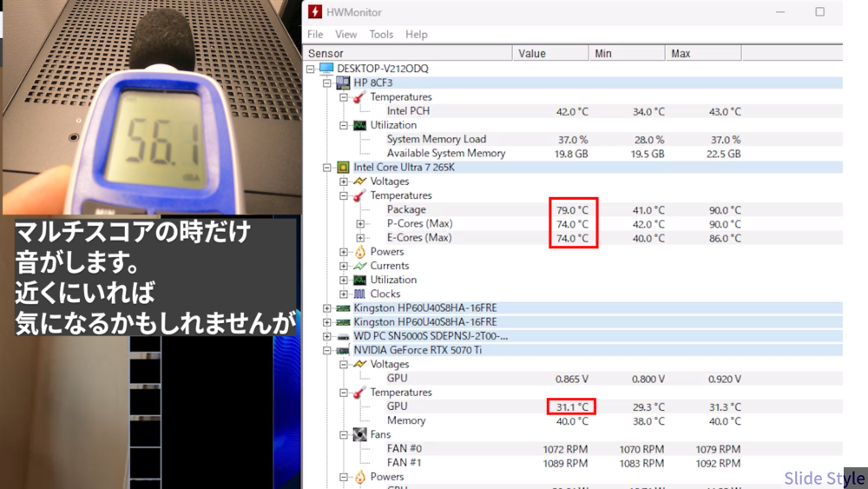Click Utilization icon under Intel Core Ultra 7

coord(360,280)
